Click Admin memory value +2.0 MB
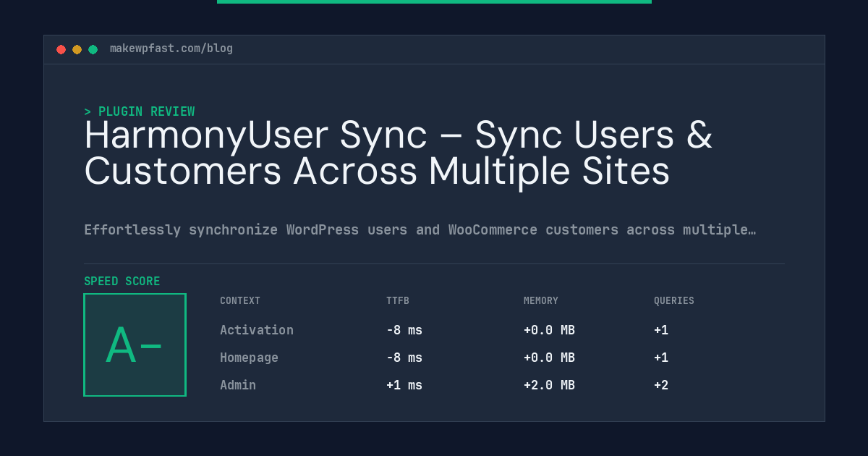 549,385
